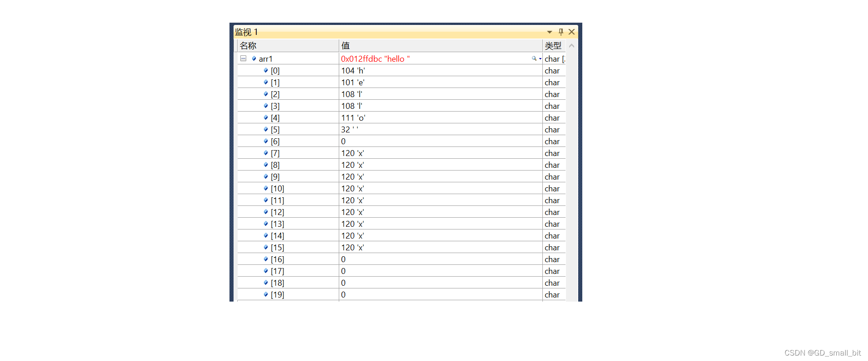868x361 pixels.
Task: Select the [2] element row
Action: (401, 94)
